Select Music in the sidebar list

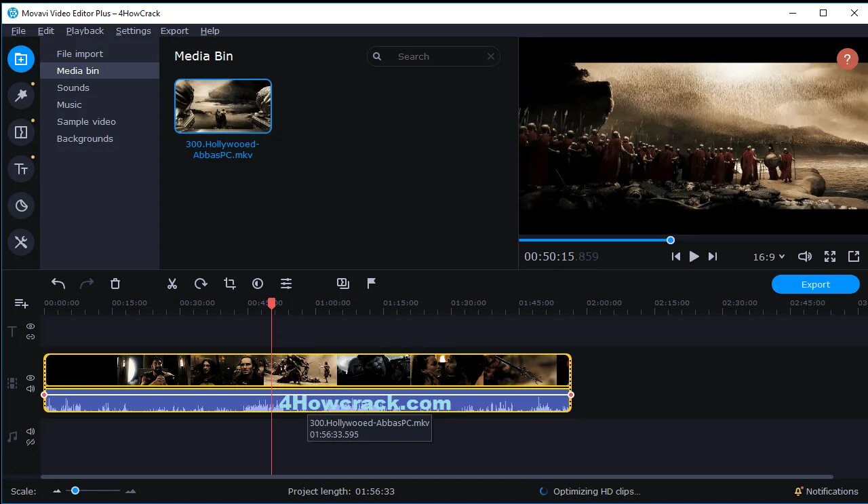point(100,104)
